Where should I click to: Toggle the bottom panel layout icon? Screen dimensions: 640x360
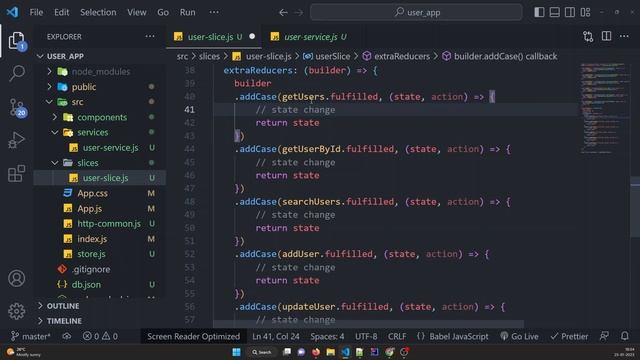555,12
